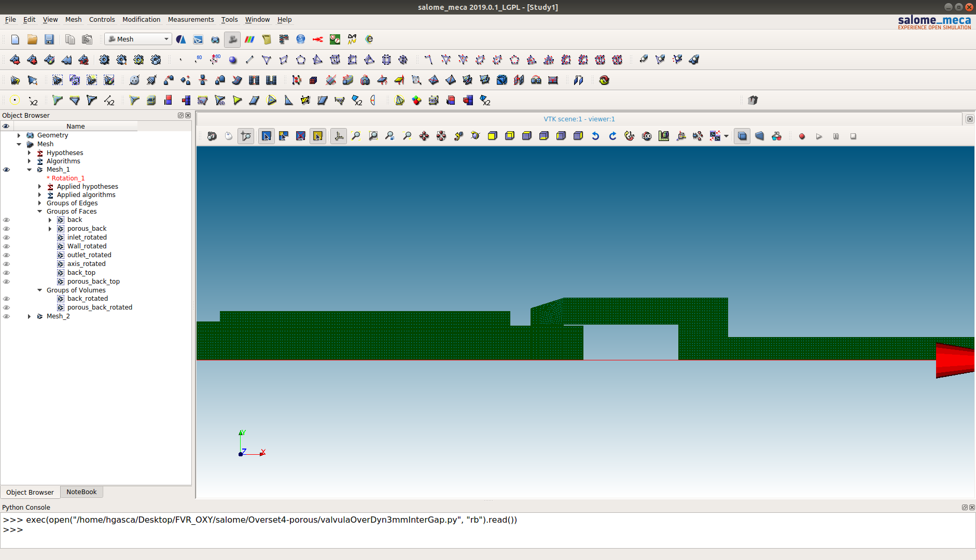
Task: Click the Name column header
Action: 75,126
